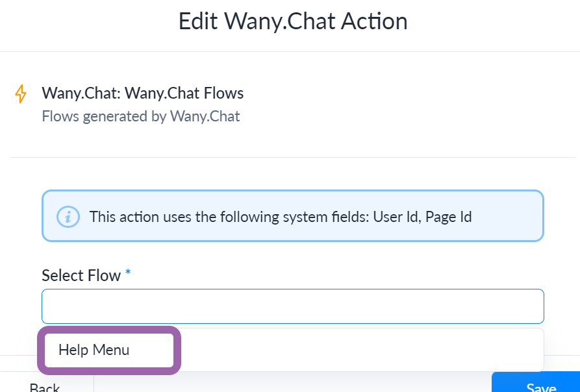Screen dimensions: 580x392
Task: Select the Wany.Chat: Wany.Chat Flows heading
Action: (142, 93)
